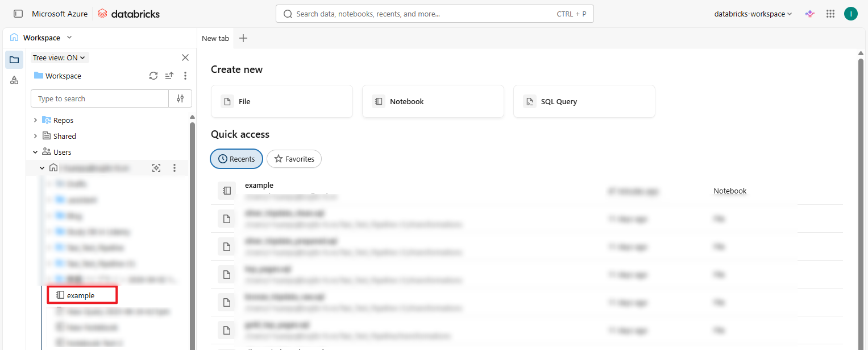Expand the Repos tree node
The height and width of the screenshot is (350, 868).
tap(35, 120)
